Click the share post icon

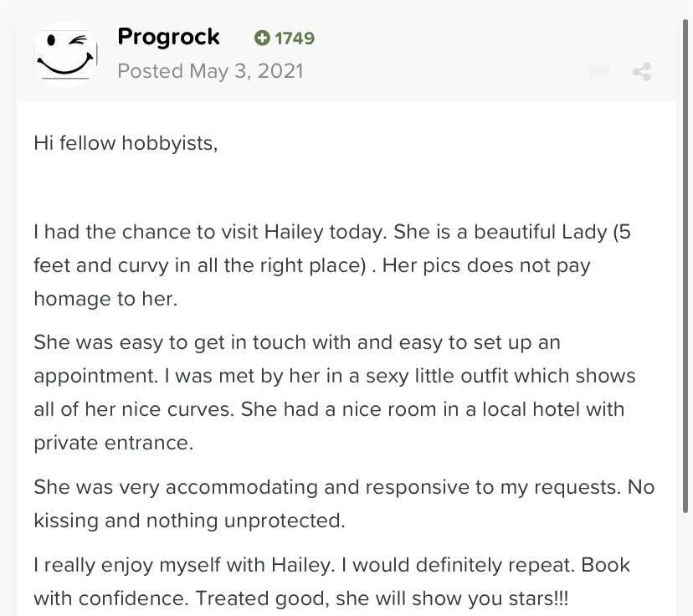[642, 71]
